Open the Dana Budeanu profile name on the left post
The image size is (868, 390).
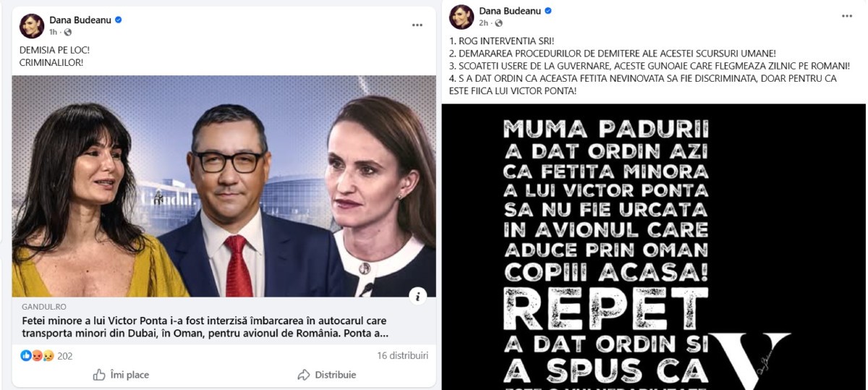pos(80,20)
